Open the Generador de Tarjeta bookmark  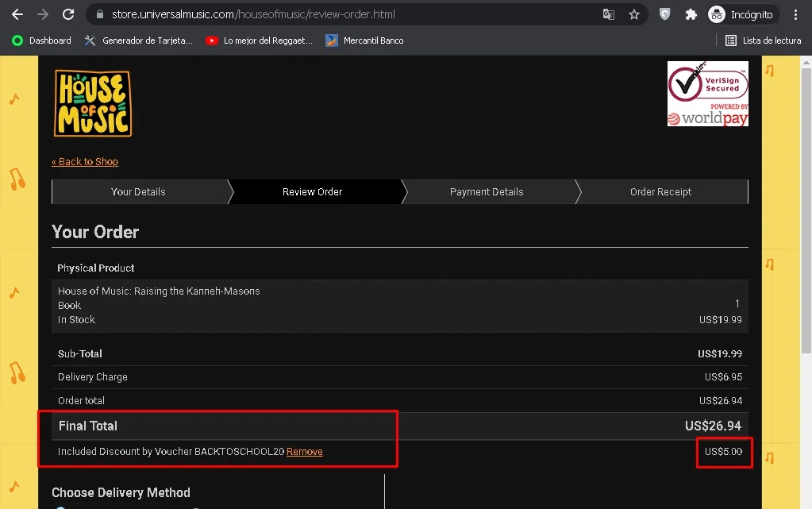(x=139, y=40)
